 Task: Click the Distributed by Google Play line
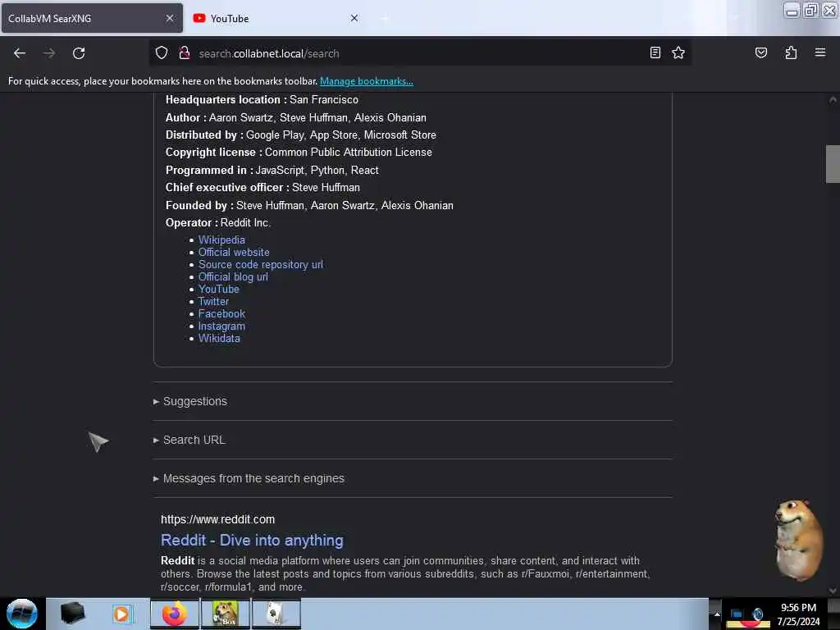[x=300, y=135]
